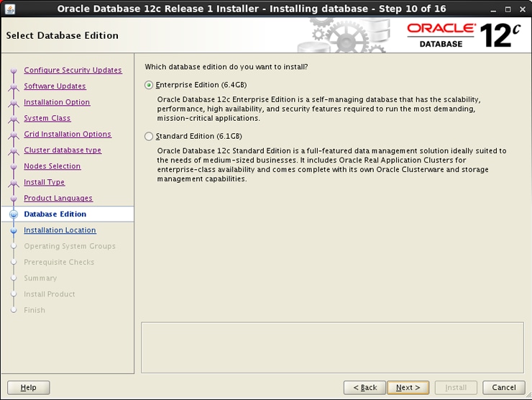Minimize the installer window
The image size is (532, 400).
click(x=493, y=9)
